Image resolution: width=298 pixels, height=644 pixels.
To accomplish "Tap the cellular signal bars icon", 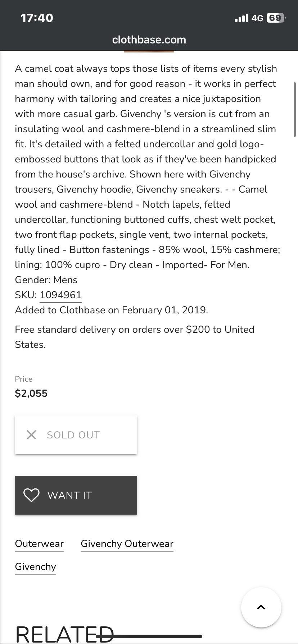I will (x=241, y=18).
